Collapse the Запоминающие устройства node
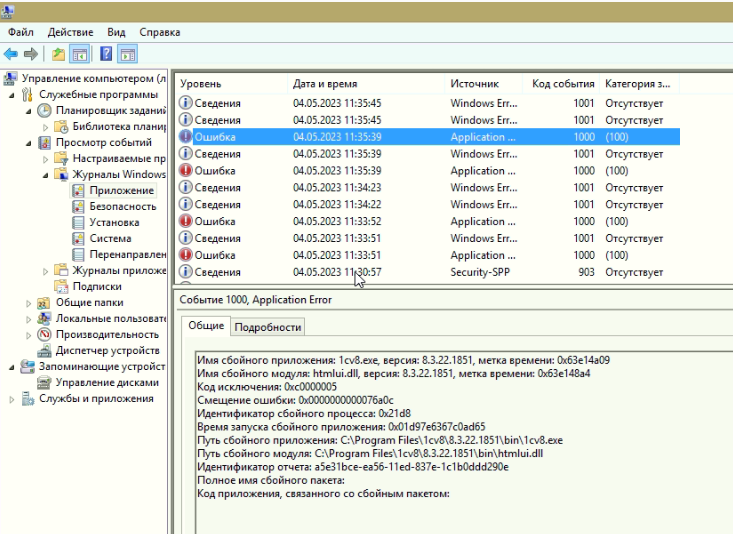This screenshot has height=534, width=733. pos(12,368)
